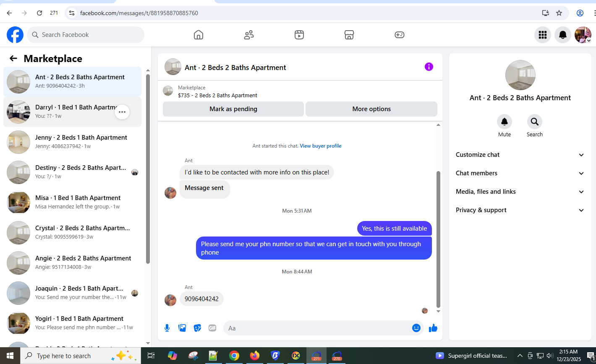Open the $735 listing link
The height and width of the screenshot is (364, 596).
pyautogui.click(x=217, y=95)
